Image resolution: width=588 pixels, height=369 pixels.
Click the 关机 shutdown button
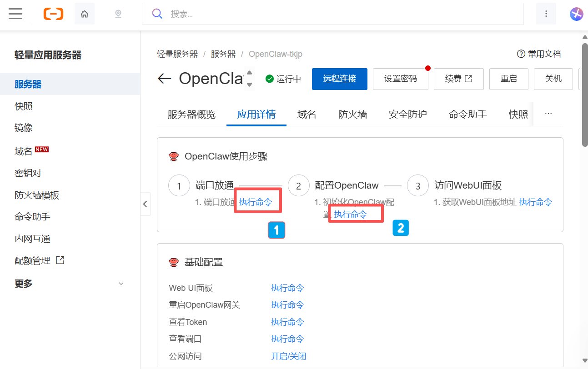(x=553, y=79)
